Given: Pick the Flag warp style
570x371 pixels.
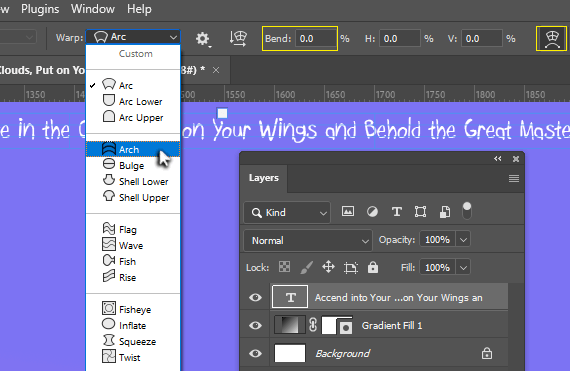Looking at the screenshot, I should [x=133, y=229].
